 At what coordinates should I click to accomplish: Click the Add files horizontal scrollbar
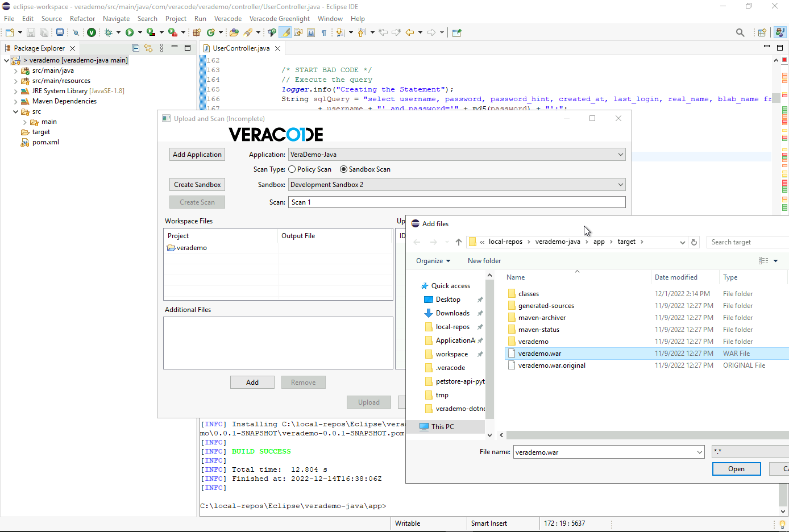coord(647,435)
